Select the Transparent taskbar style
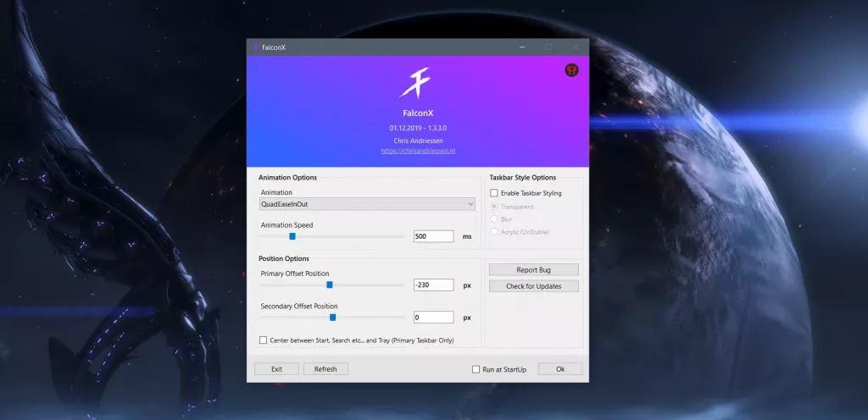The width and height of the screenshot is (868, 420). coord(494,207)
